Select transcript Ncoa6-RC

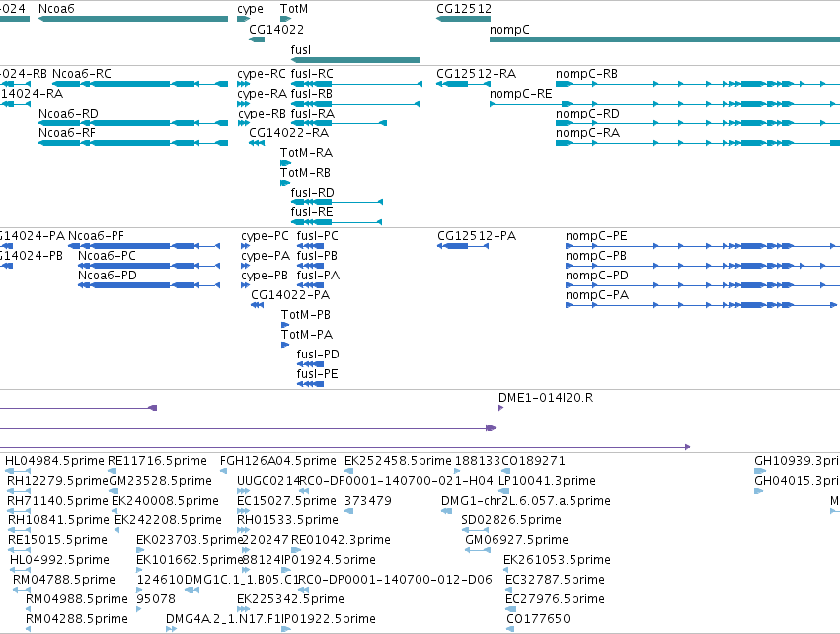(81, 73)
